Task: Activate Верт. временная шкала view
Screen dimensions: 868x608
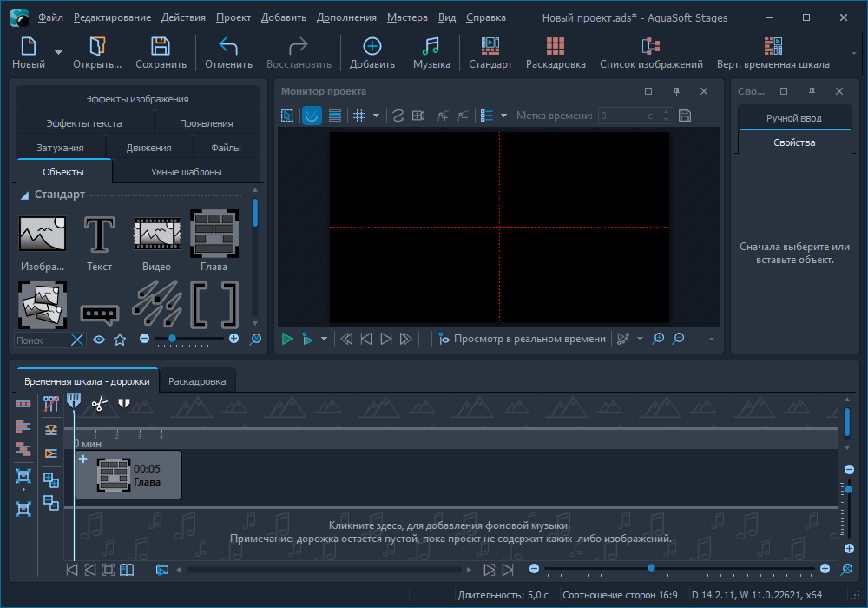Action: [x=771, y=52]
